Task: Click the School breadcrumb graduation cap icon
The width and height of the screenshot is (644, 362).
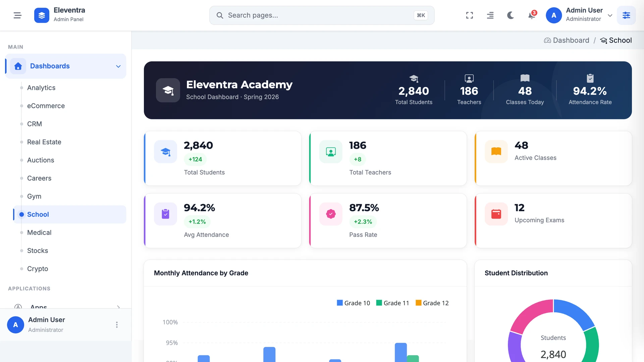Action: tap(603, 41)
